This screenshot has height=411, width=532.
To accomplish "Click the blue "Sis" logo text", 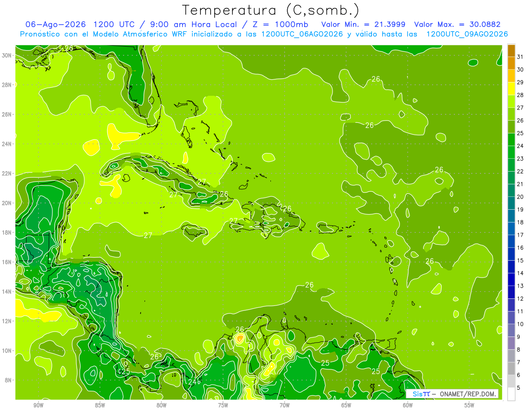I will pyautogui.click(x=417, y=394).
